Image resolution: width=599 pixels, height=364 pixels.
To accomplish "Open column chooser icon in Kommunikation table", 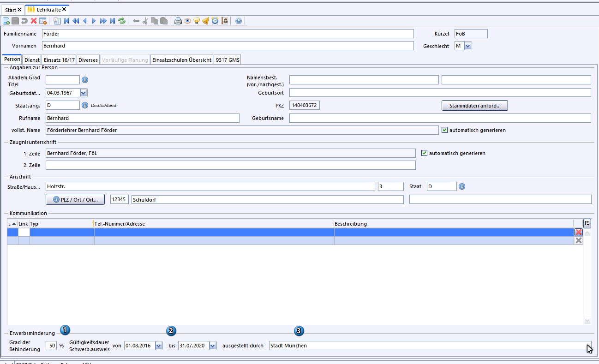I will click(x=587, y=223).
